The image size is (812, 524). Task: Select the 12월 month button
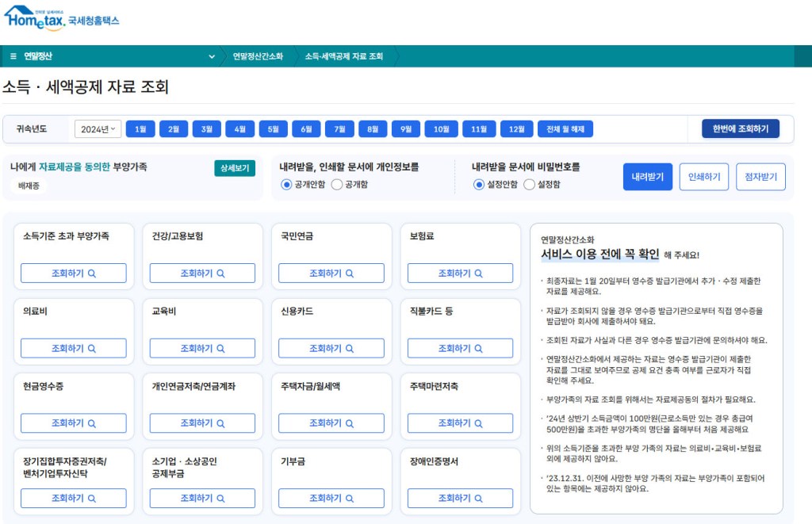point(516,129)
